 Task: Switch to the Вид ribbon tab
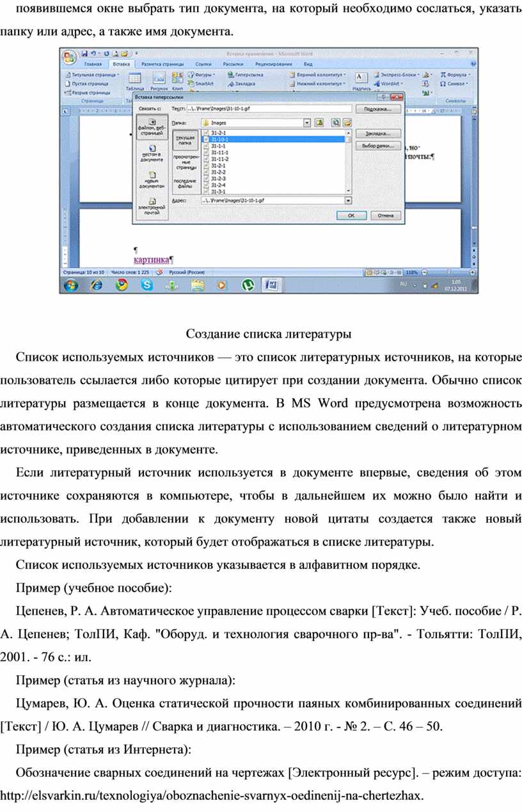[x=308, y=64]
